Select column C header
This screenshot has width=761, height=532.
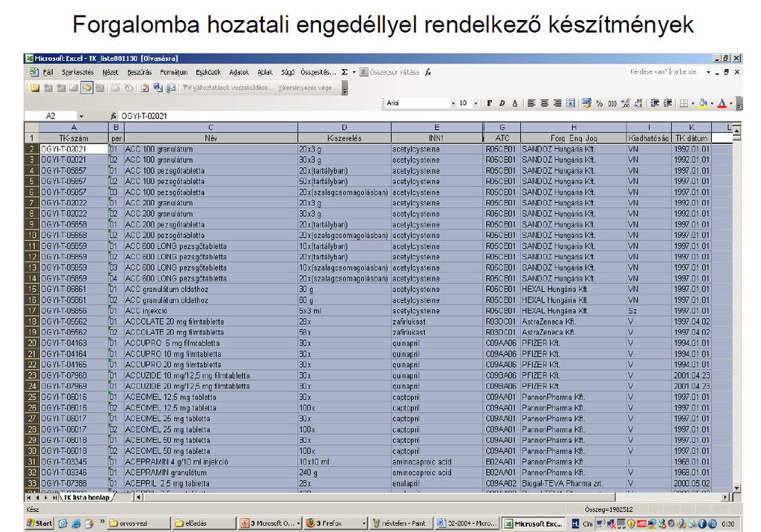click(210, 128)
